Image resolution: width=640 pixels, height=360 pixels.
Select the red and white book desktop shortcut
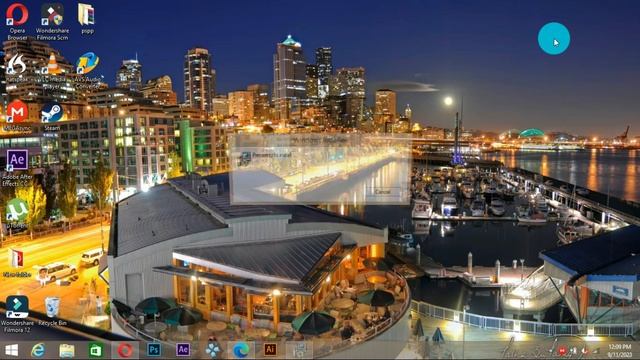(x=17, y=262)
